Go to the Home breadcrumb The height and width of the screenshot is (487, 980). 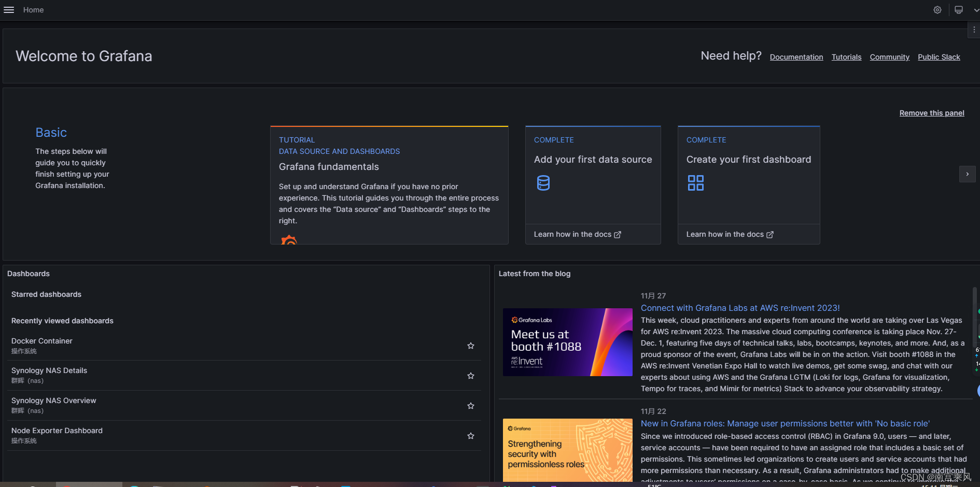click(x=33, y=10)
